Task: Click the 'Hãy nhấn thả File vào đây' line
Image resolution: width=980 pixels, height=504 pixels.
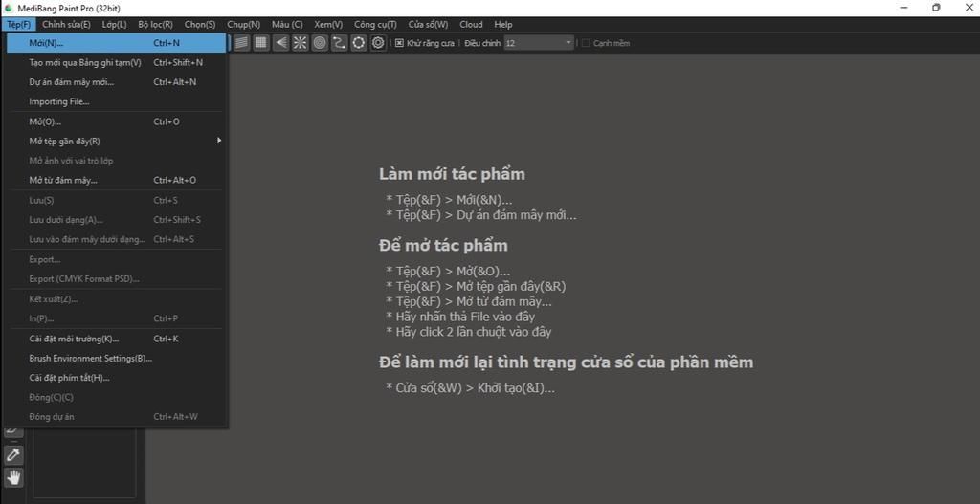Action: (460, 317)
